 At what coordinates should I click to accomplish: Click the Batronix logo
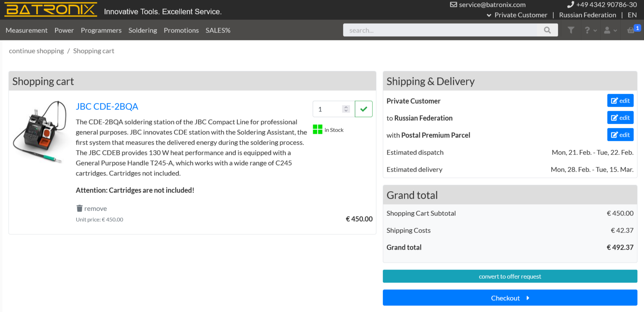point(51,9)
